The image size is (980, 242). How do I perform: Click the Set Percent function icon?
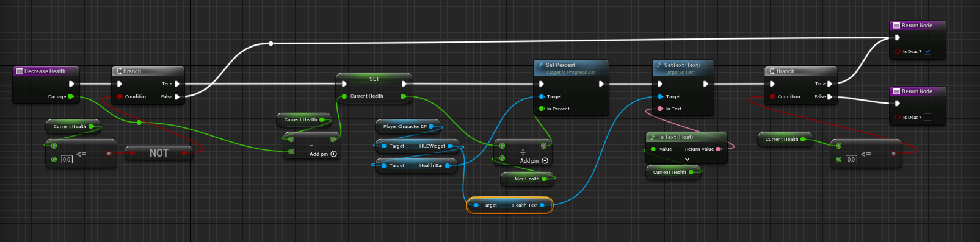[x=540, y=65]
